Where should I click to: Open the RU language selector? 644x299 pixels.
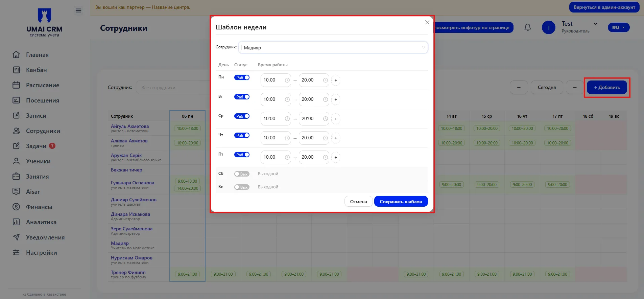[x=619, y=27]
